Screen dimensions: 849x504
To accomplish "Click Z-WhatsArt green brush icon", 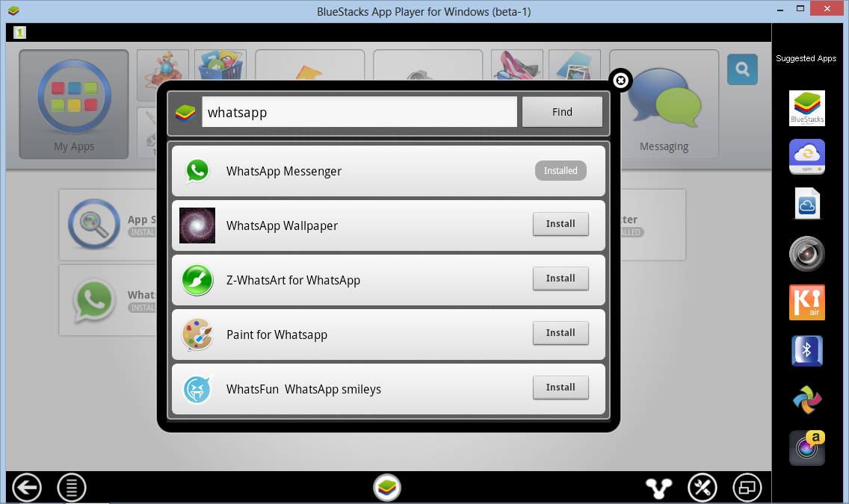I will pyautogui.click(x=197, y=280).
